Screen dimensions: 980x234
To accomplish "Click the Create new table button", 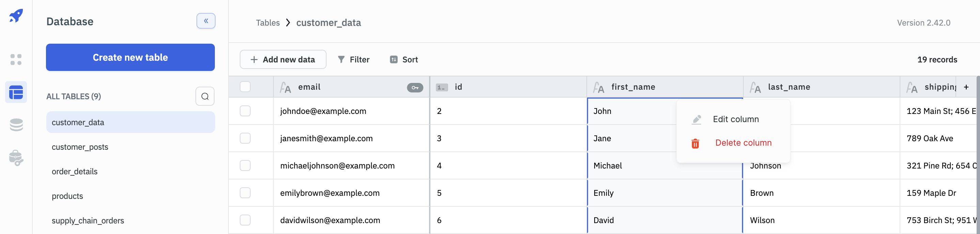I will (130, 57).
